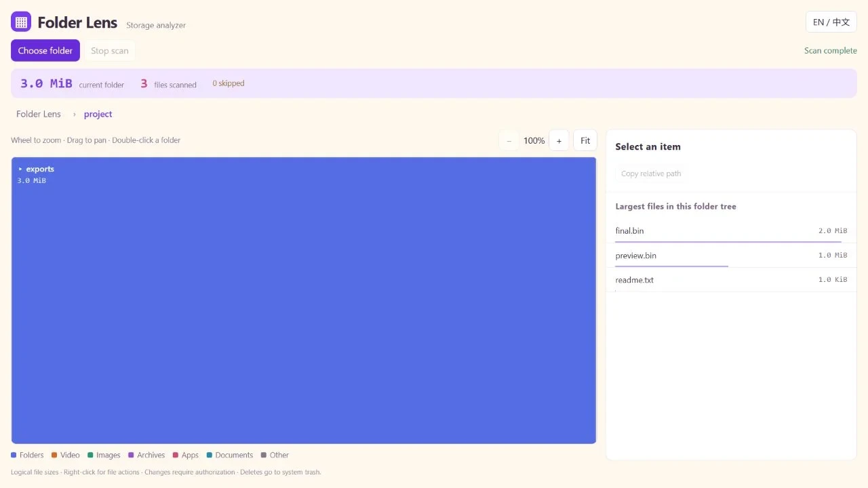
Task: Click the Folder Lens title text
Action: (77, 22)
